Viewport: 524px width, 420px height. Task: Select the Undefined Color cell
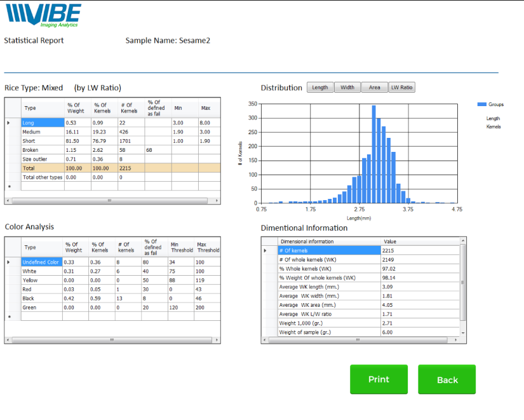point(41,262)
